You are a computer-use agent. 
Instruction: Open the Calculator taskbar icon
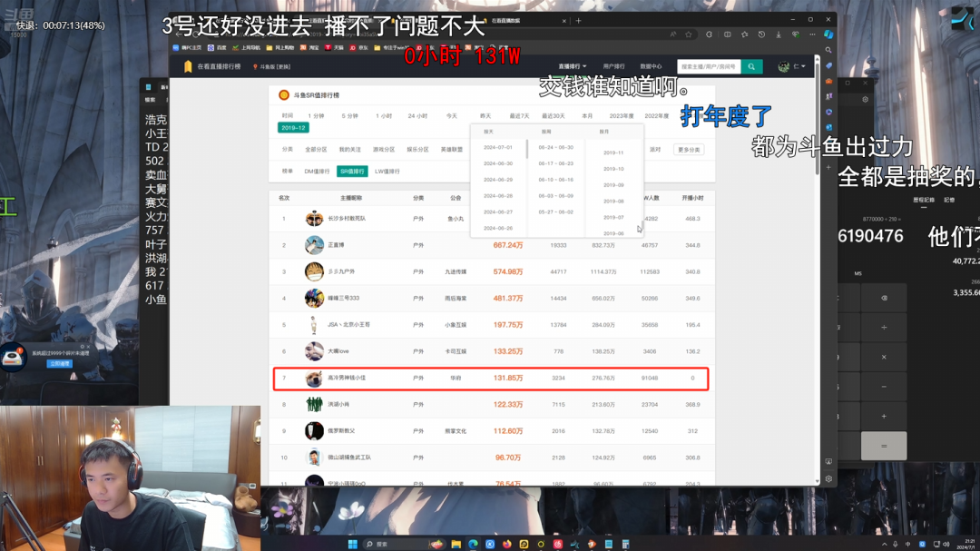(x=625, y=544)
